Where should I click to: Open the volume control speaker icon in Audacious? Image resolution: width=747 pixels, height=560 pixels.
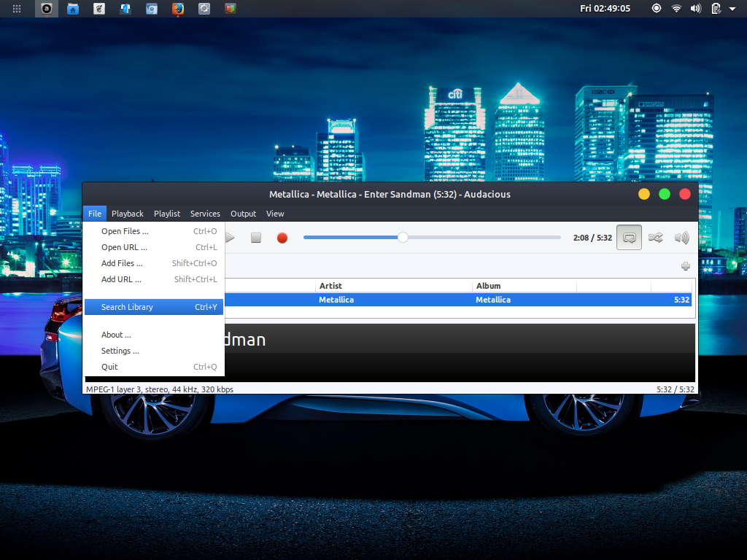[x=682, y=238]
